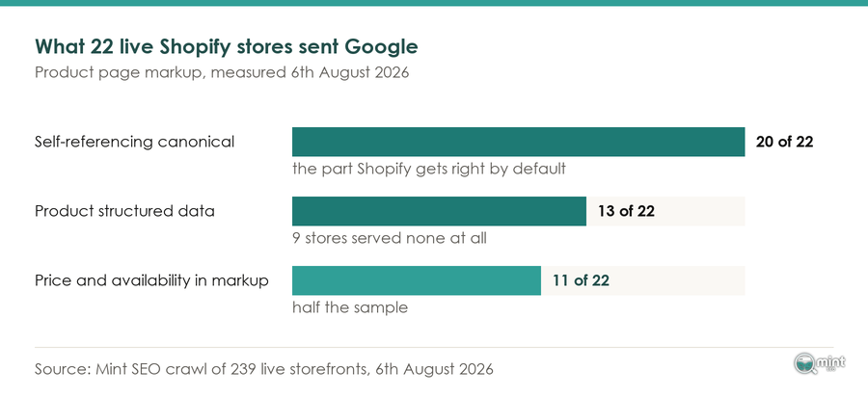Click the 20 of 22 value label

click(784, 142)
